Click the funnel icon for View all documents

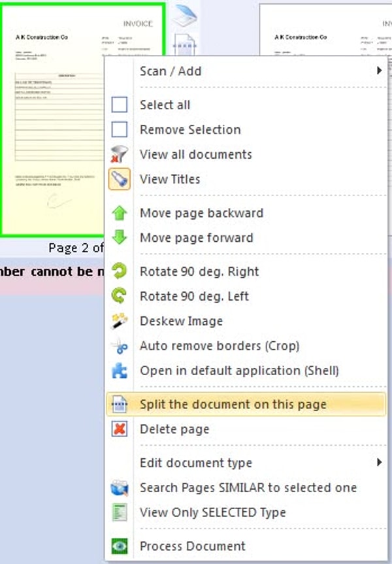tap(119, 154)
